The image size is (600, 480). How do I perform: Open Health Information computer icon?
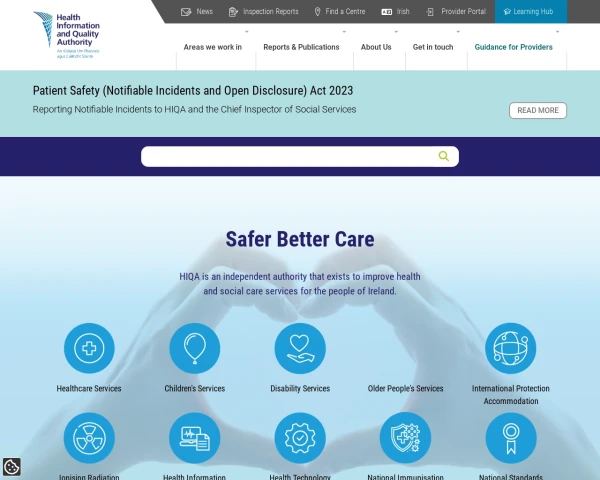[x=195, y=438]
